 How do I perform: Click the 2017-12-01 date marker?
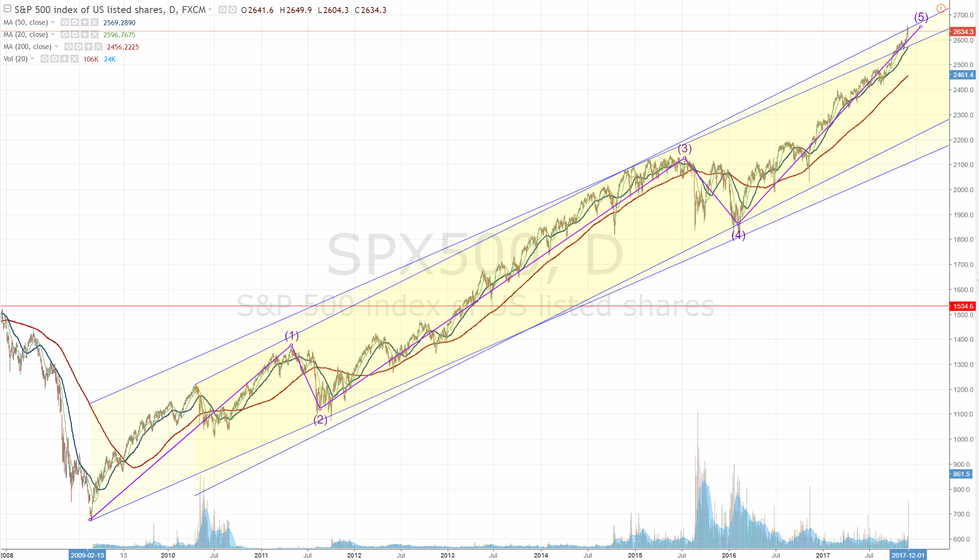pyautogui.click(x=908, y=555)
